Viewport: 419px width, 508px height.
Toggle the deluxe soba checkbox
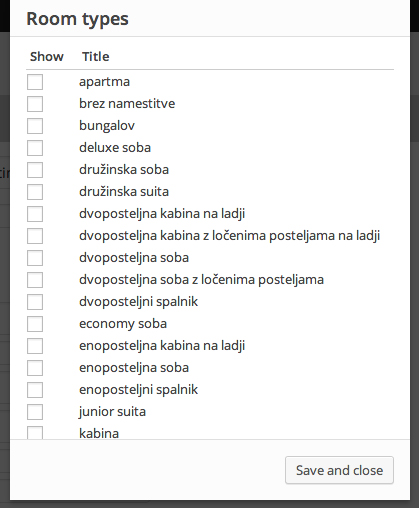(x=35, y=148)
